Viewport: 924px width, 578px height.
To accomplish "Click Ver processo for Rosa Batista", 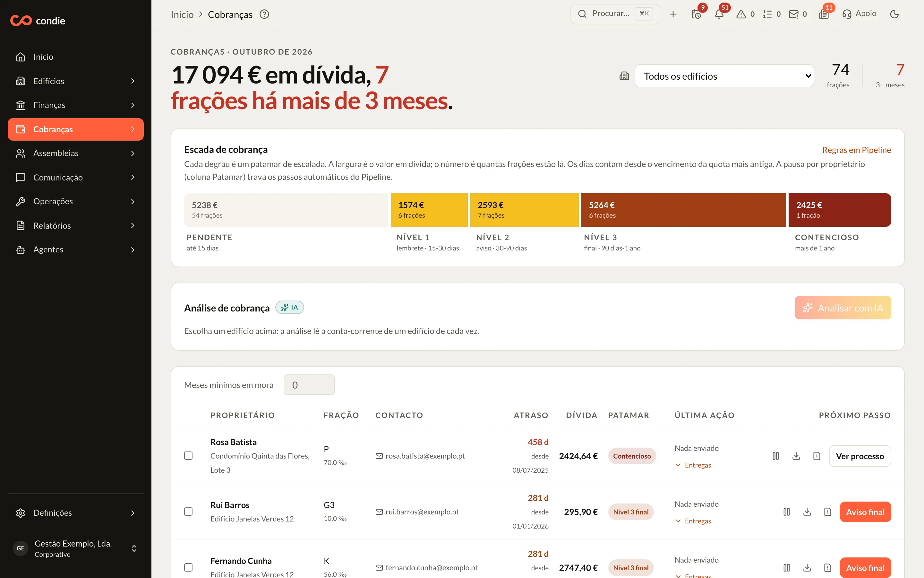I will [x=860, y=456].
